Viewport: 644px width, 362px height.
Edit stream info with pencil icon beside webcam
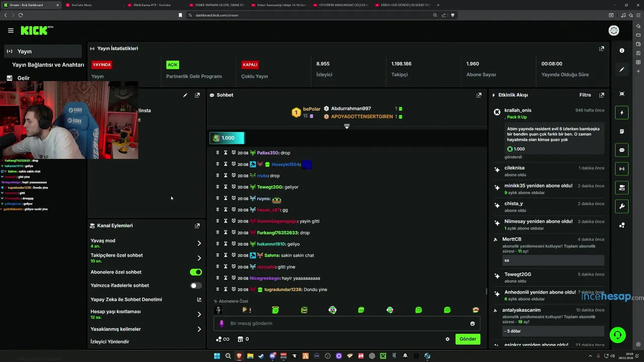pos(185,95)
